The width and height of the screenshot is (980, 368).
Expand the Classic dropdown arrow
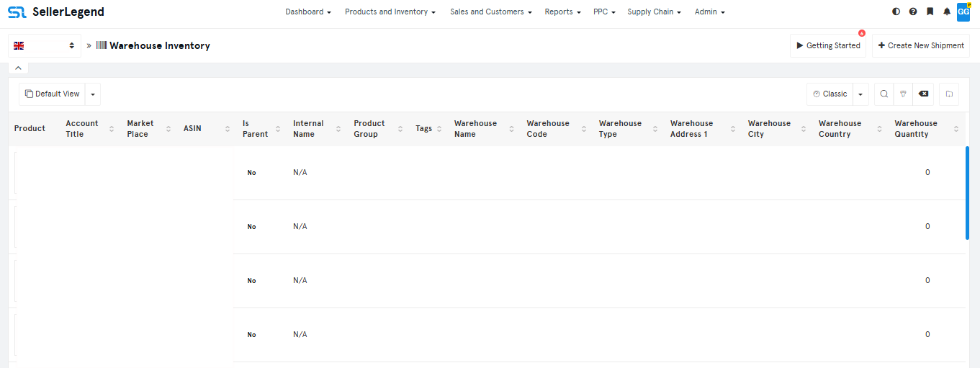click(860, 94)
